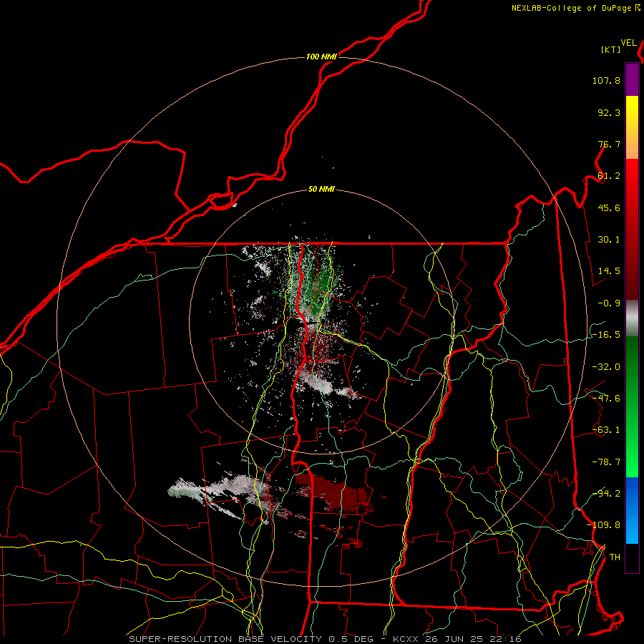Click the -0.9 velocity scale value
The image size is (644, 644).
(609, 303)
